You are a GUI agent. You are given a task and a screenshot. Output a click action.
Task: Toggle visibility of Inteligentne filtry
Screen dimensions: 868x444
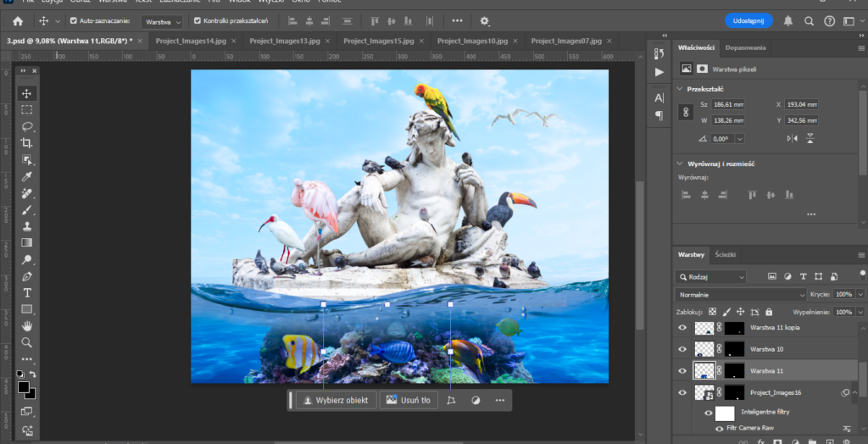coord(708,413)
